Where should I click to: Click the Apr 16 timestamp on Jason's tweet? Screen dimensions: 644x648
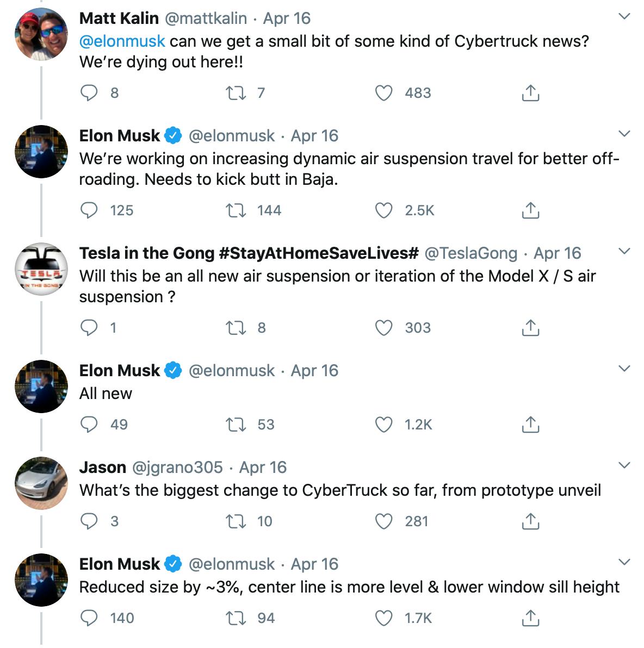coord(263,468)
